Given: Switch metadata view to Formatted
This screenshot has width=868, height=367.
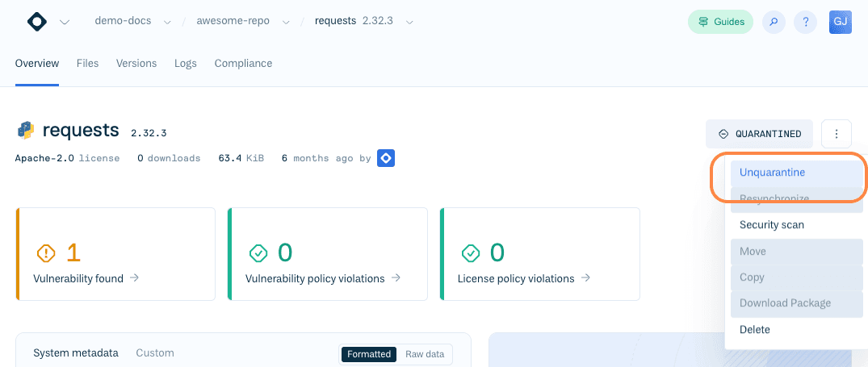Looking at the screenshot, I should [369, 354].
